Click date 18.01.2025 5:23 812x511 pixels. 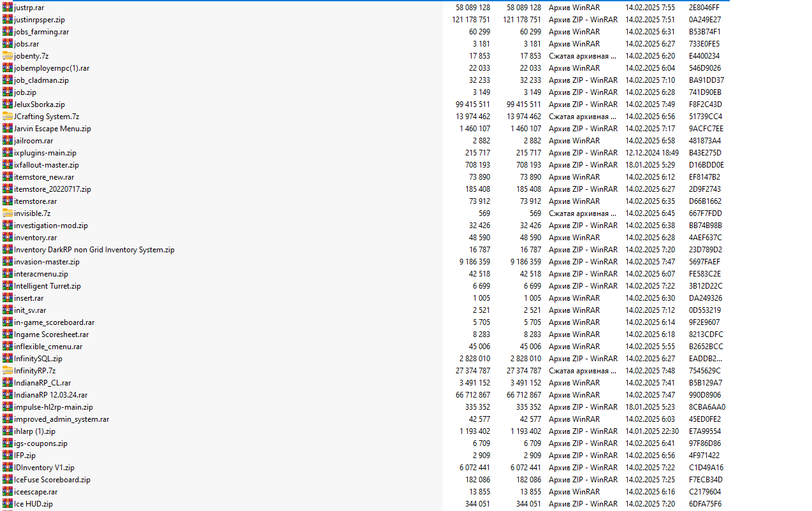650,407
